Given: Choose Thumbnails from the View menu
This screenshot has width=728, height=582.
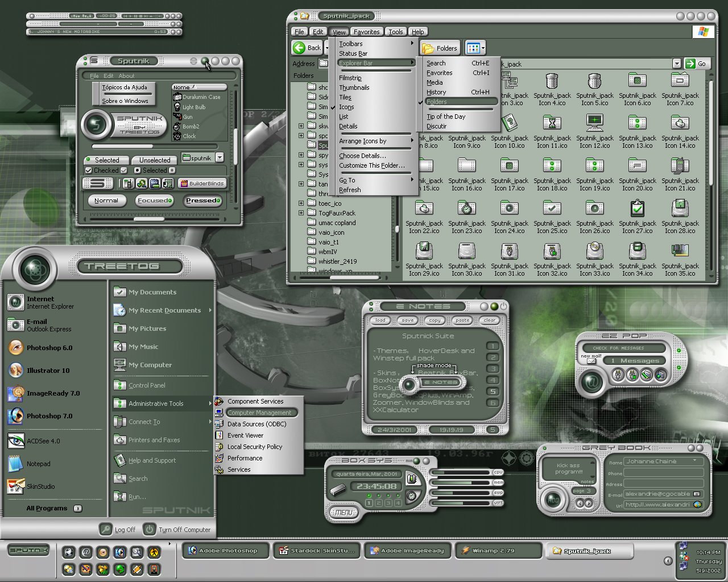Looking at the screenshot, I should (x=354, y=88).
